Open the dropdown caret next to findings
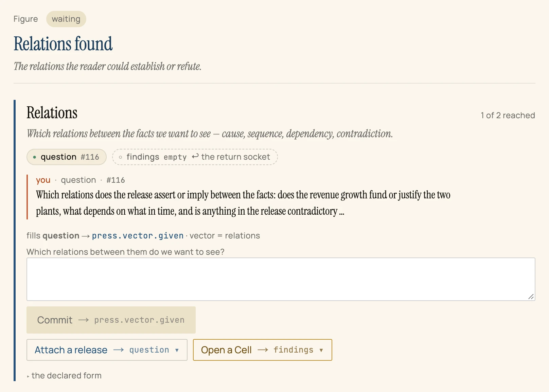Screen dimensions: 549x392 pyautogui.click(x=321, y=350)
